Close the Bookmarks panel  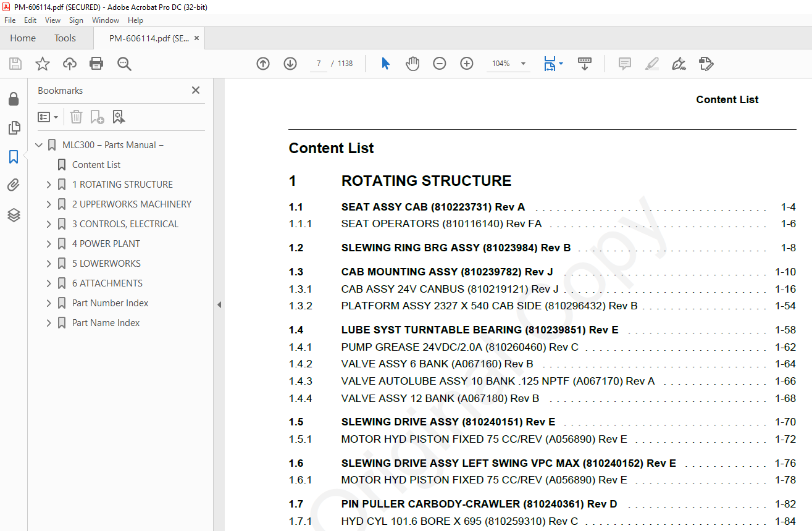(196, 90)
